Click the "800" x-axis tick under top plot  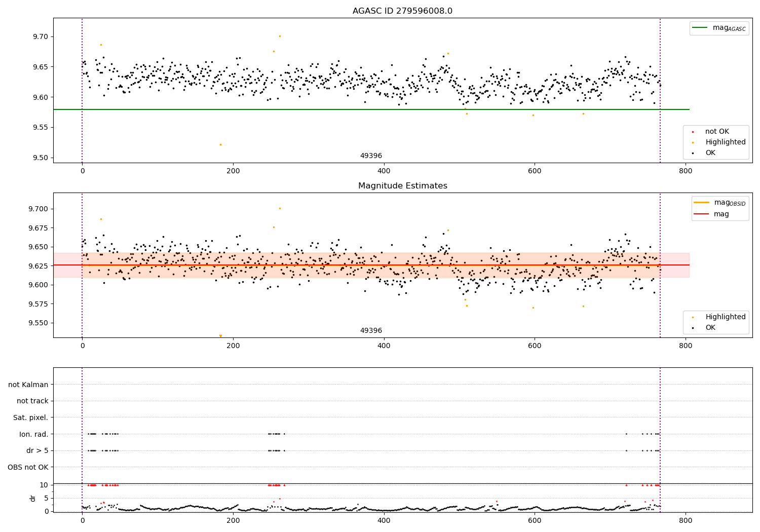685,171
